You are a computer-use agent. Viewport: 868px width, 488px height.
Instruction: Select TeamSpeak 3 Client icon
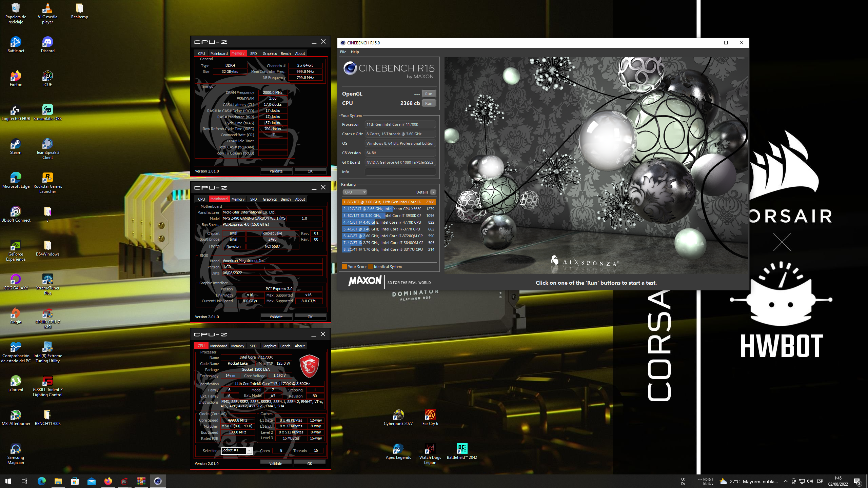click(47, 148)
